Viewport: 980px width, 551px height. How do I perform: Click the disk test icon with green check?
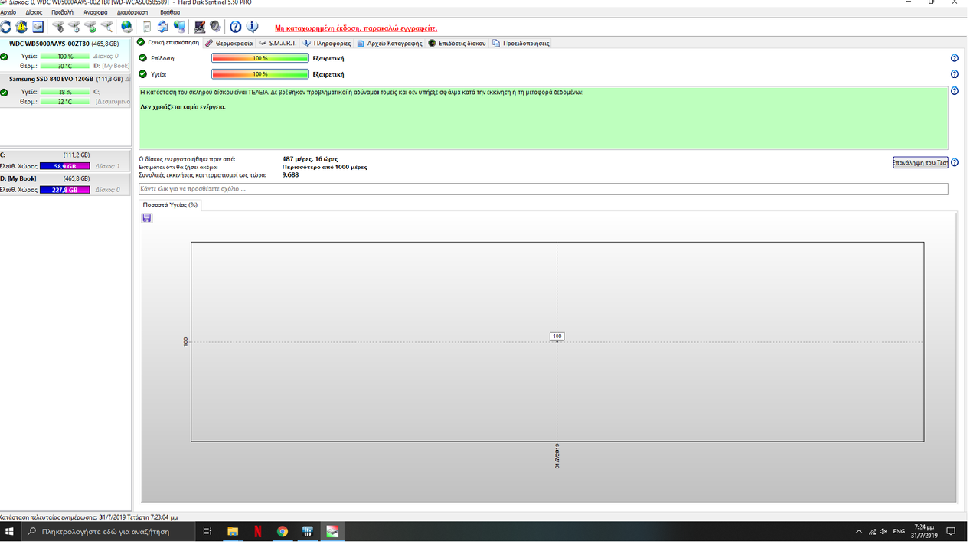(90, 27)
